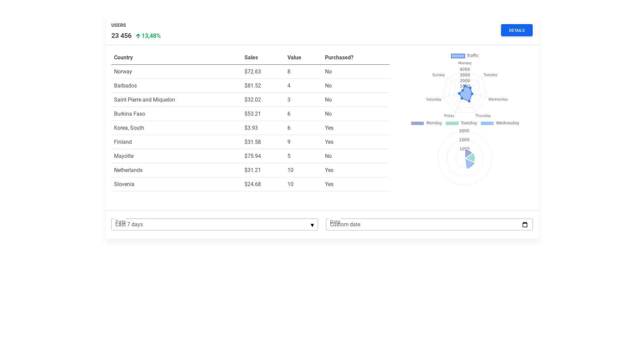Click the Purchased? column header
This screenshot has width=644, height=362.
tap(339, 57)
